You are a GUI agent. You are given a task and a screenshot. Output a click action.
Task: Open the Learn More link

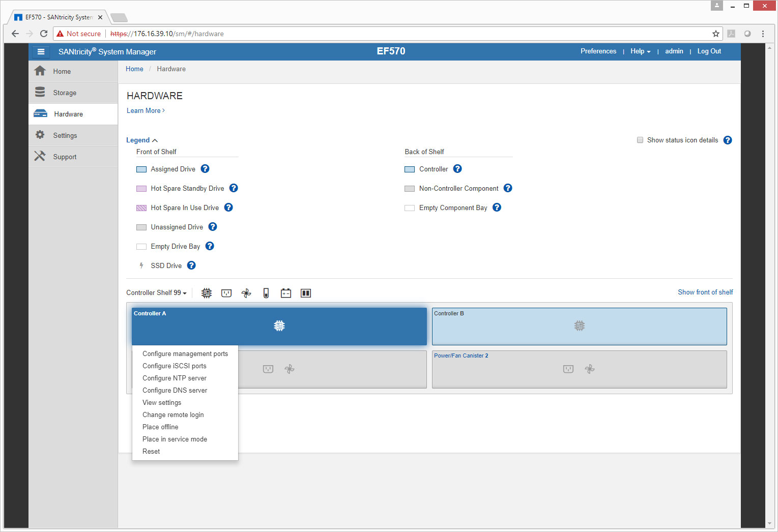pyautogui.click(x=146, y=111)
